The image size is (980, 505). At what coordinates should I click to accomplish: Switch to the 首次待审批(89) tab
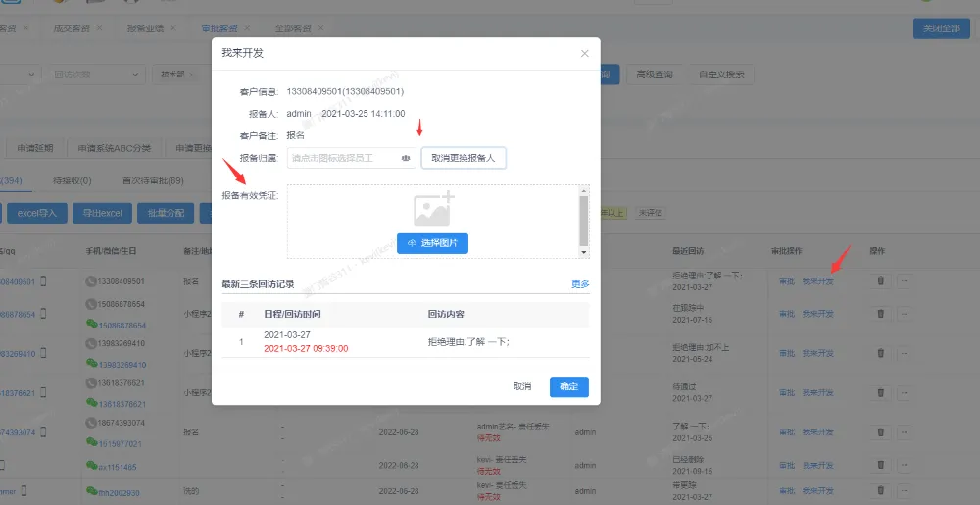(x=152, y=180)
